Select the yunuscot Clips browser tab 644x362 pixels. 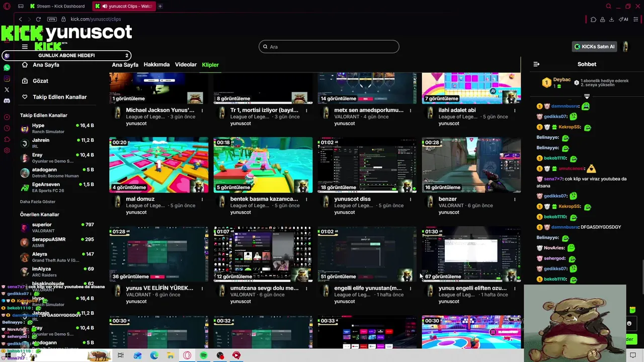124,6
